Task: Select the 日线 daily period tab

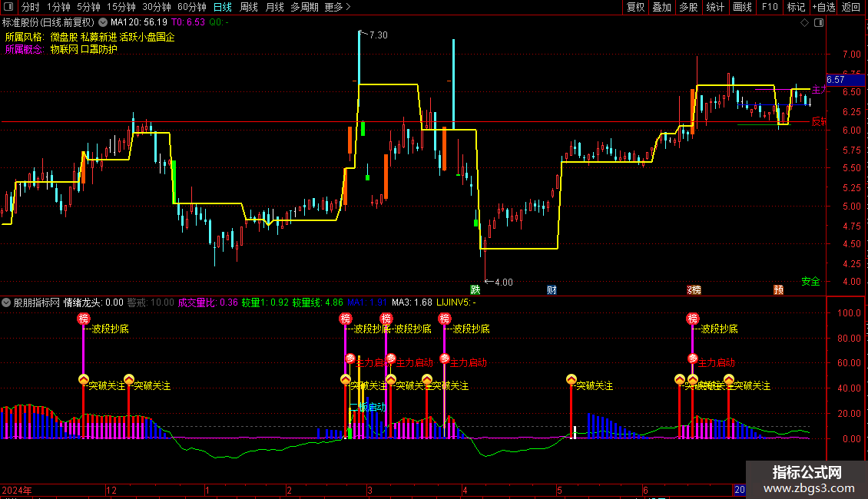Action: click(x=223, y=7)
